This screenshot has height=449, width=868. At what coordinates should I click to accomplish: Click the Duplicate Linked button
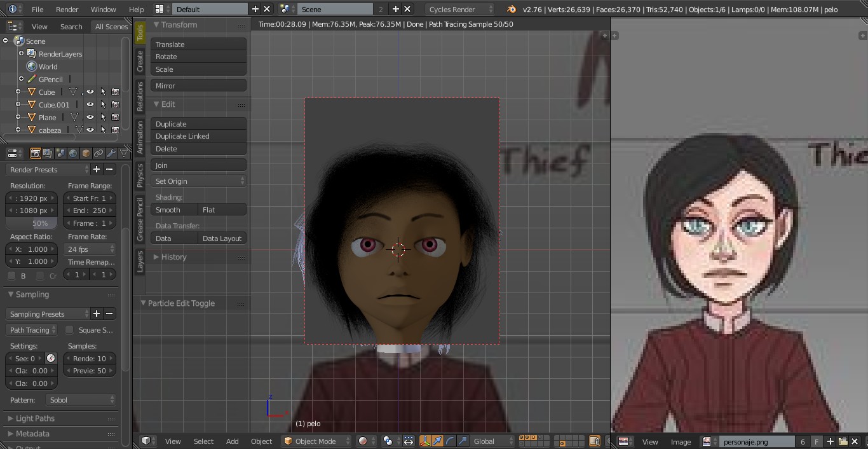pyautogui.click(x=199, y=136)
